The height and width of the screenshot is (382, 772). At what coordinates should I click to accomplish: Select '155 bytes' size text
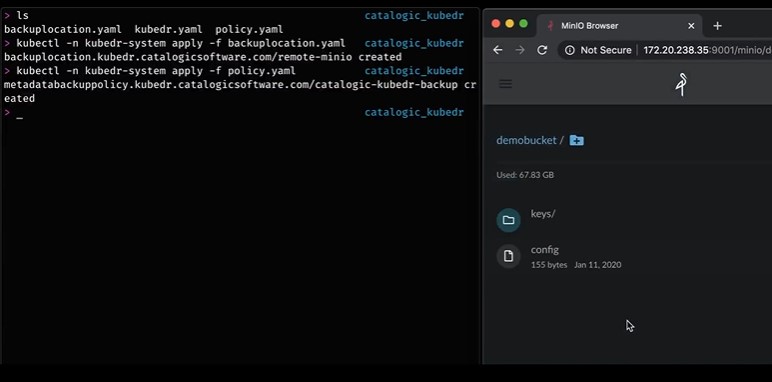pos(549,265)
